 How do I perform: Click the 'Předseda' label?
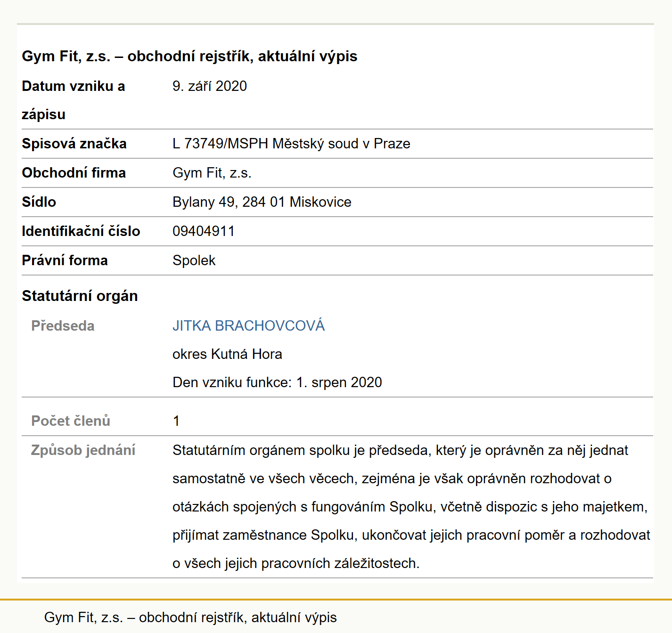(63, 325)
